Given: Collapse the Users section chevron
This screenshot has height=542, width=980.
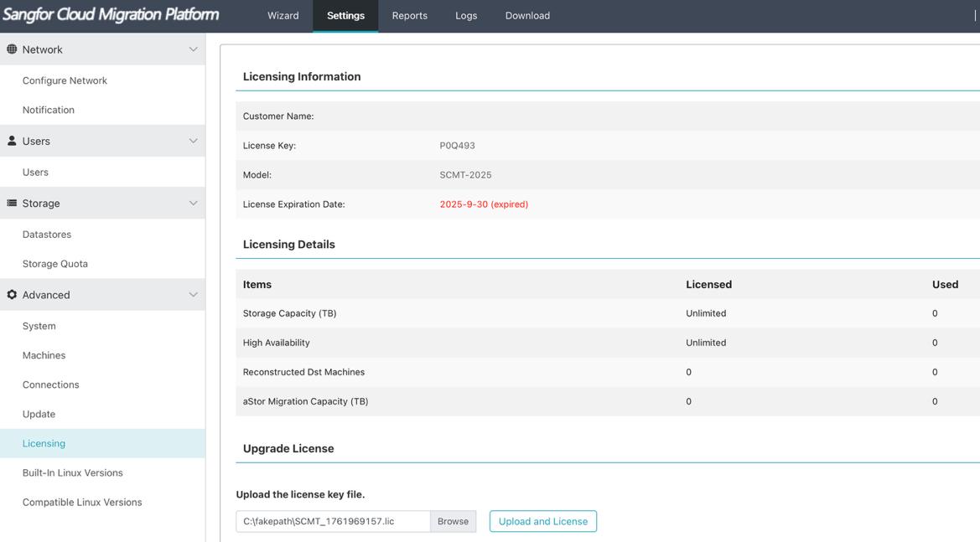Looking at the screenshot, I should pos(193,141).
